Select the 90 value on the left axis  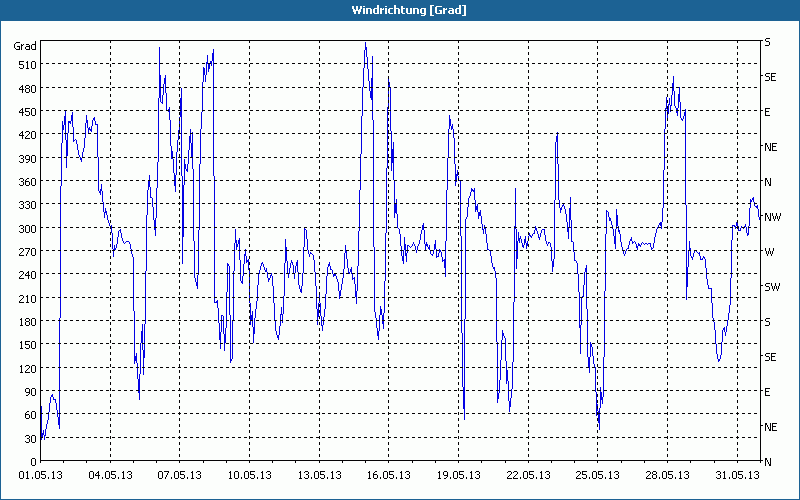point(31,392)
